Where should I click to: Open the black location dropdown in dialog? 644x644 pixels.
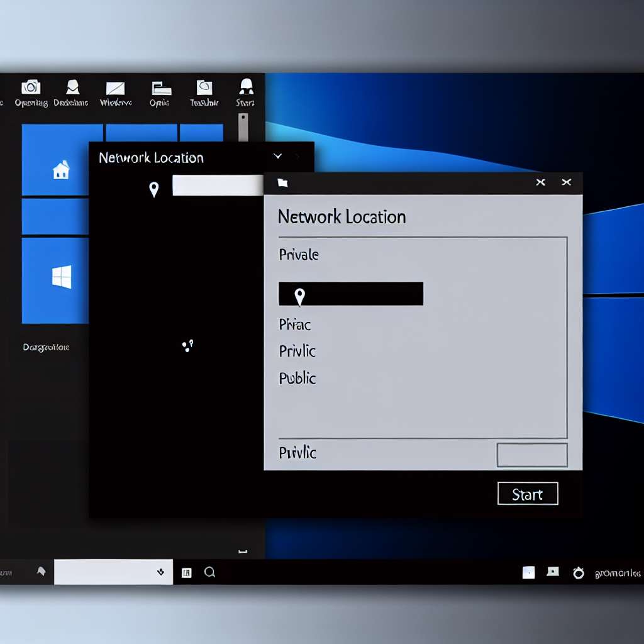pyautogui.click(x=350, y=294)
